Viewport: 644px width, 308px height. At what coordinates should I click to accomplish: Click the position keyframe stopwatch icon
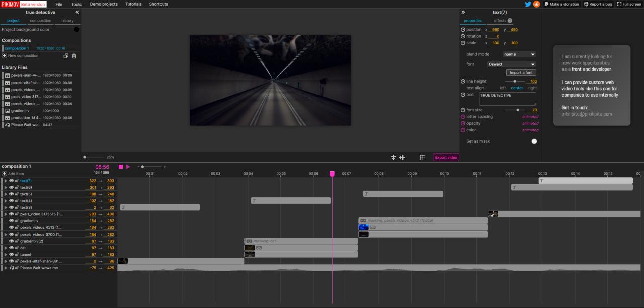(x=463, y=30)
